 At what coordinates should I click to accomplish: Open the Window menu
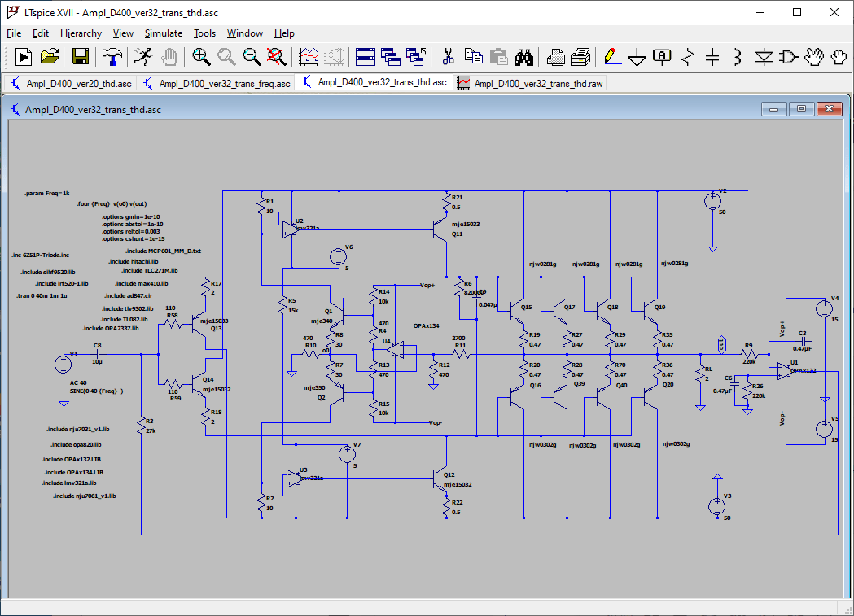(x=244, y=33)
